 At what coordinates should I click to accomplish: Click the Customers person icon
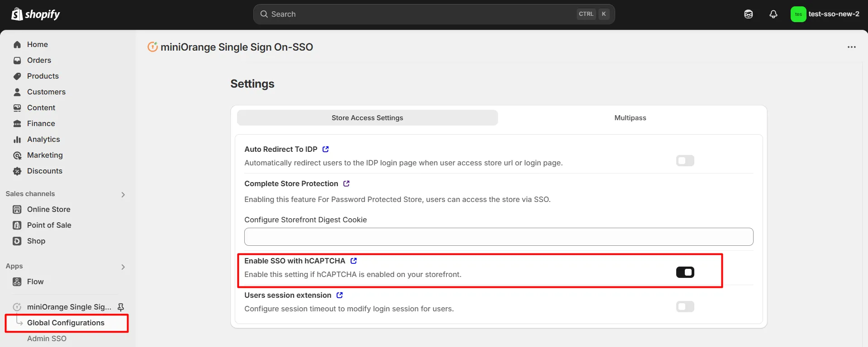[x=17, y=92]
